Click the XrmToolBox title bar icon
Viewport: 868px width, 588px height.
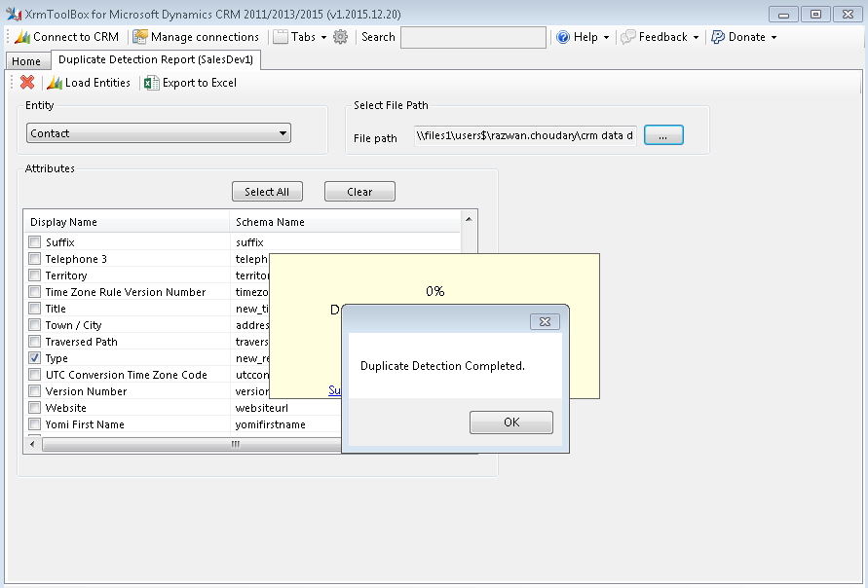(x=14, y=14)
